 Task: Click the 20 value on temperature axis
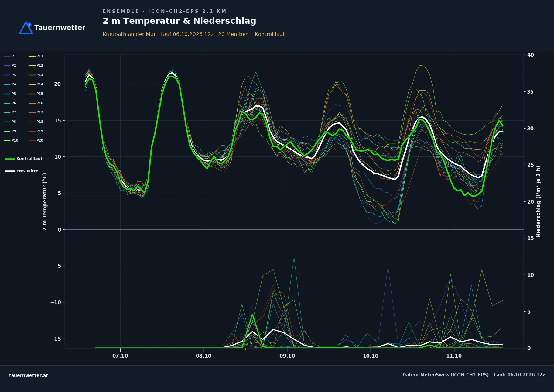pos(57,84)
